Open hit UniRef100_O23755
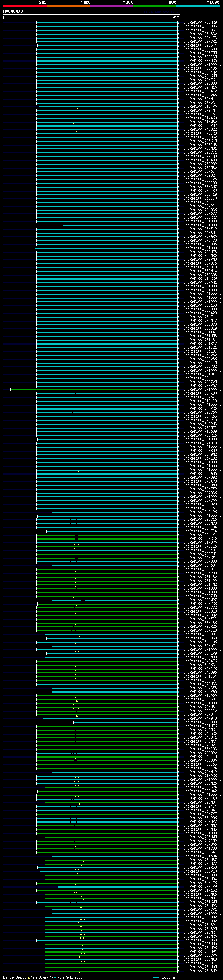The width and height of the screenshot is (223, 980). pos(200,53)
